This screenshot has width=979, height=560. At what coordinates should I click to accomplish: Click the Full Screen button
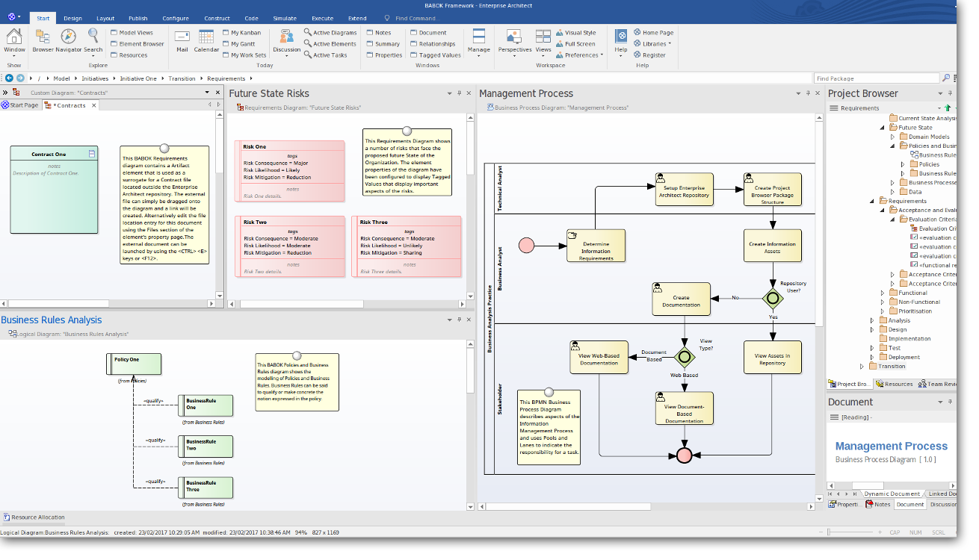click(x=579, y=44)
